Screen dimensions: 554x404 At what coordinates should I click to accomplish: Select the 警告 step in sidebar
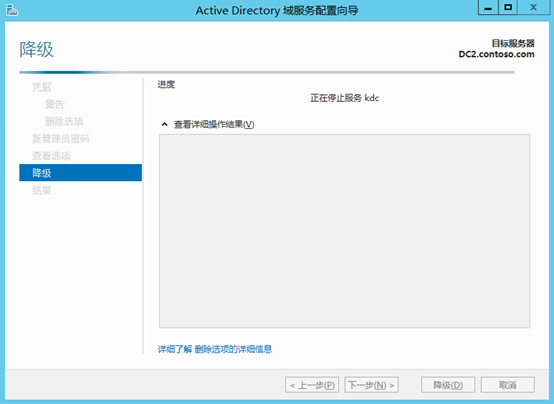point(54,104)
